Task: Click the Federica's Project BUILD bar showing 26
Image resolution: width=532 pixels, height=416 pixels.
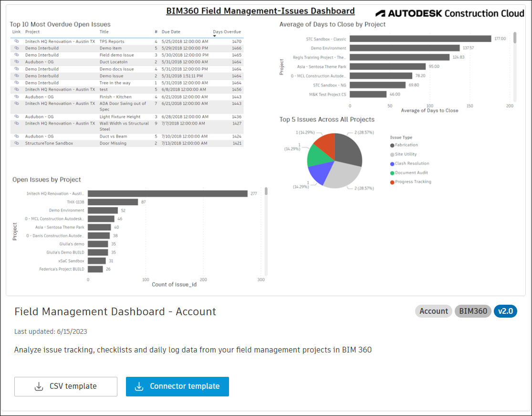Action: [95, 269]
